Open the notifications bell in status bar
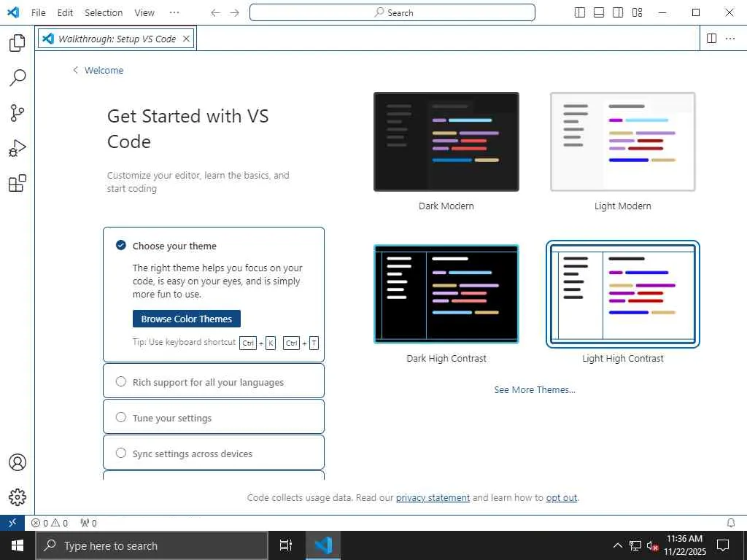This screenshot has width=747, height=560. 731,523
